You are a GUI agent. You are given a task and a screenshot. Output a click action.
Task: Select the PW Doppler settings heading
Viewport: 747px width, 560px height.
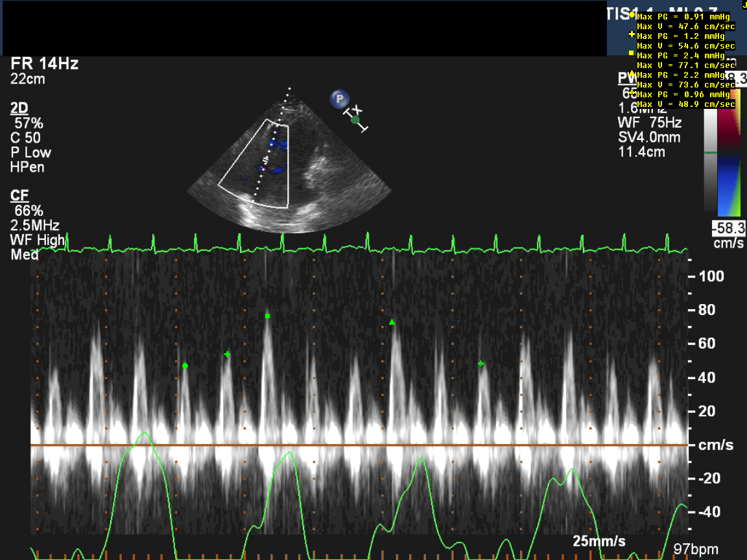tap(626, 79)
